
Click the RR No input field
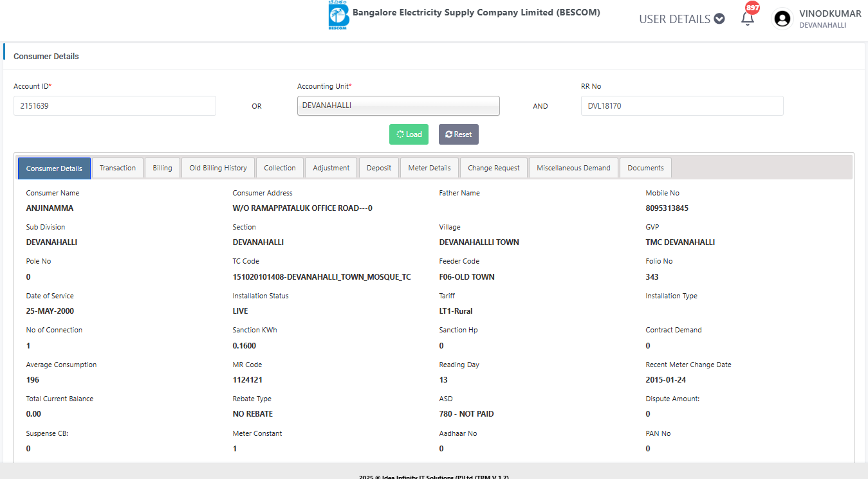point(682,106)
